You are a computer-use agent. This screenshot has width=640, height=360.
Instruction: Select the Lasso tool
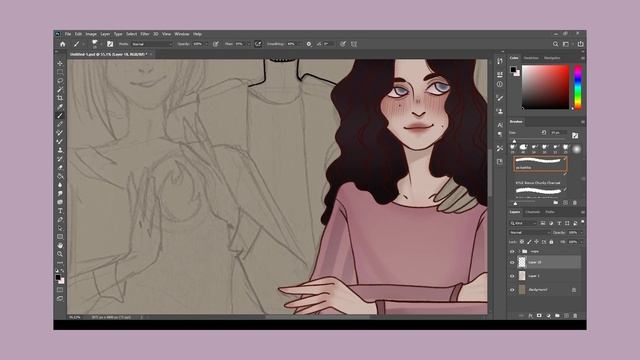point(60,81)
